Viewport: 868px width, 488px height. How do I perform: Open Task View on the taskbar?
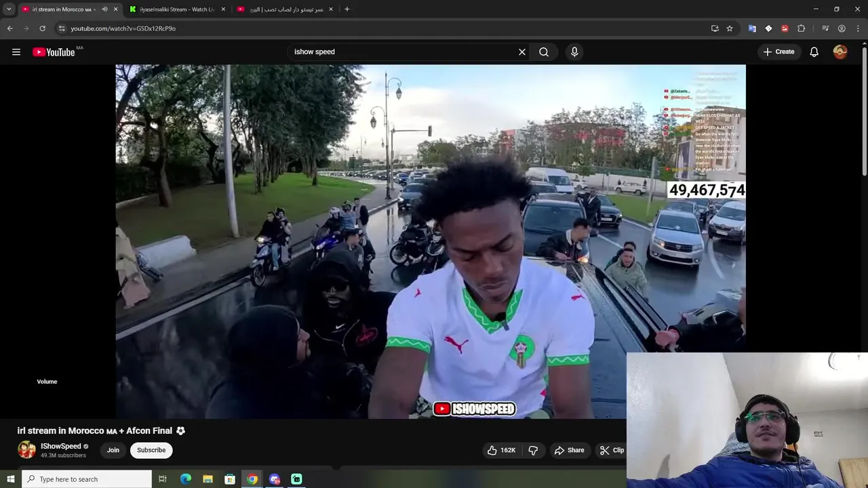[163, 479]
